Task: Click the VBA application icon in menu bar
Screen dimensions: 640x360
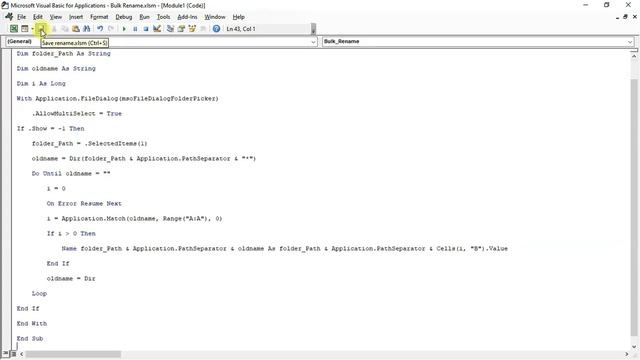Action: pos(9,16)
